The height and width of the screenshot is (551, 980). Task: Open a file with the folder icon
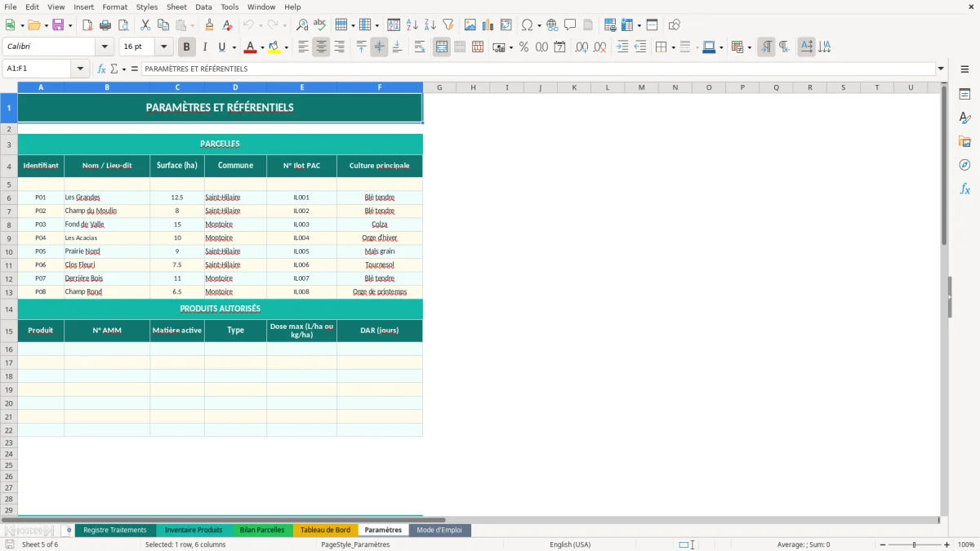pos(33,25)
